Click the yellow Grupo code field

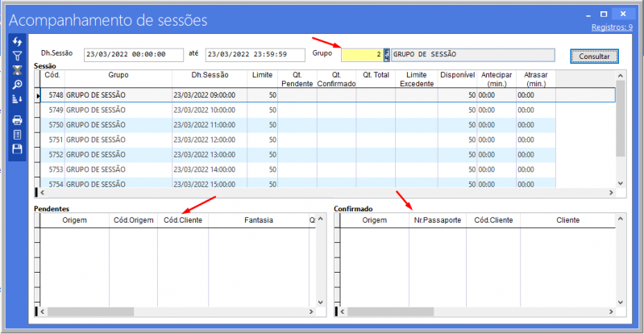pos(362,55)
